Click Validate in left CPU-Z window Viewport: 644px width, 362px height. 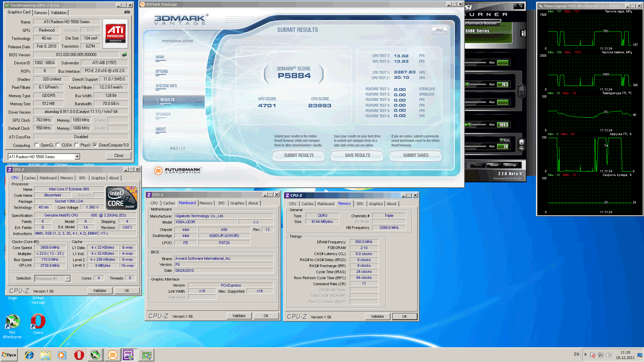pos(100,291)
